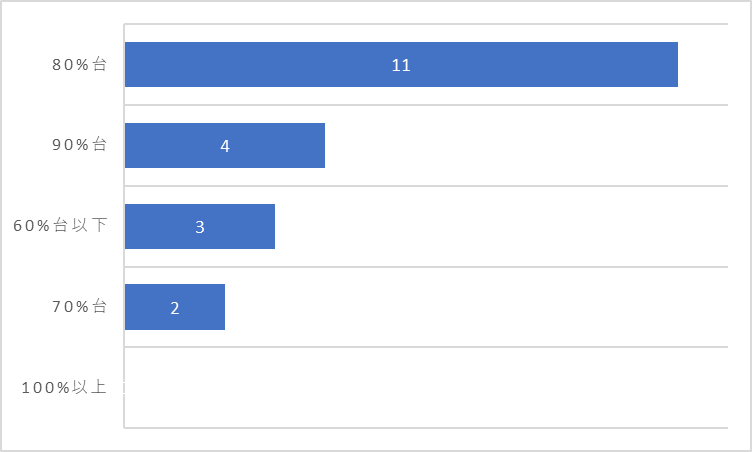
Task: Select the 60%台以下 axis label
Action: pos(60,225)
